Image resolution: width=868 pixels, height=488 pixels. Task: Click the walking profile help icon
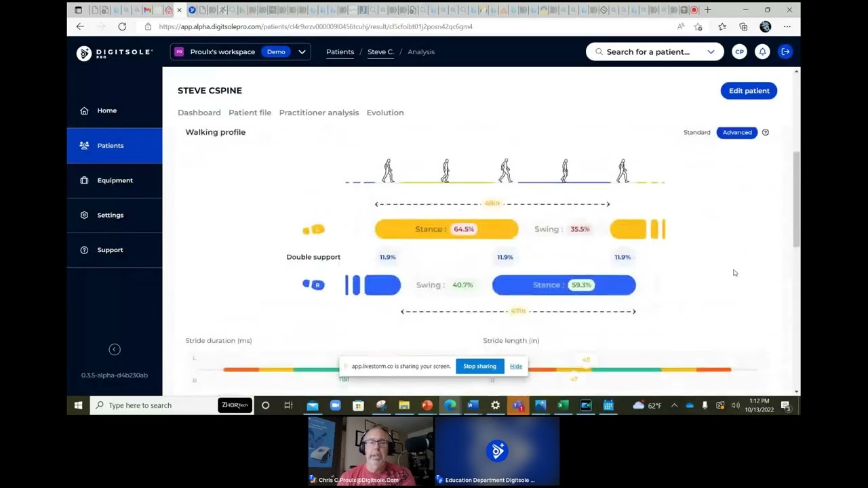pyautogui.click(x=765, y=132)
